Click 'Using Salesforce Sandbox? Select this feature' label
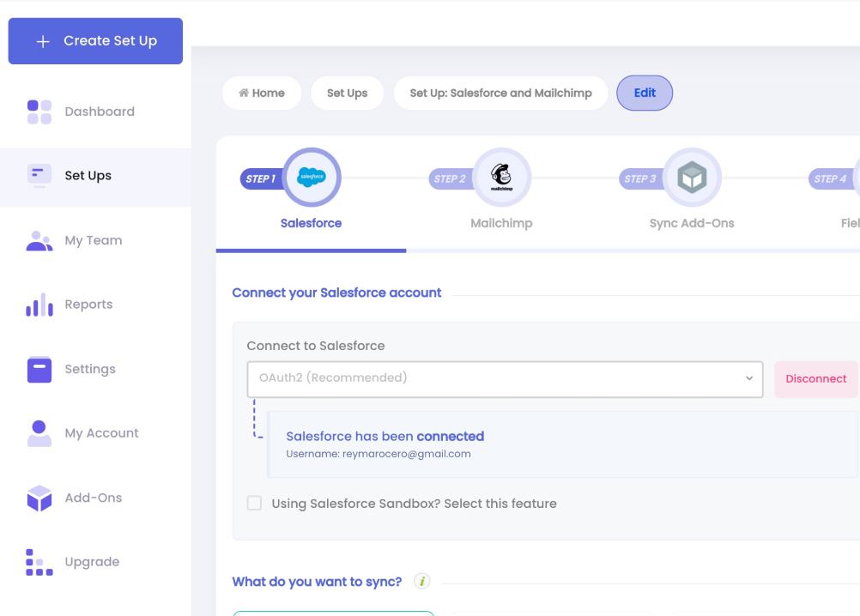Screen dimensions: 860x616 [414, 504]
